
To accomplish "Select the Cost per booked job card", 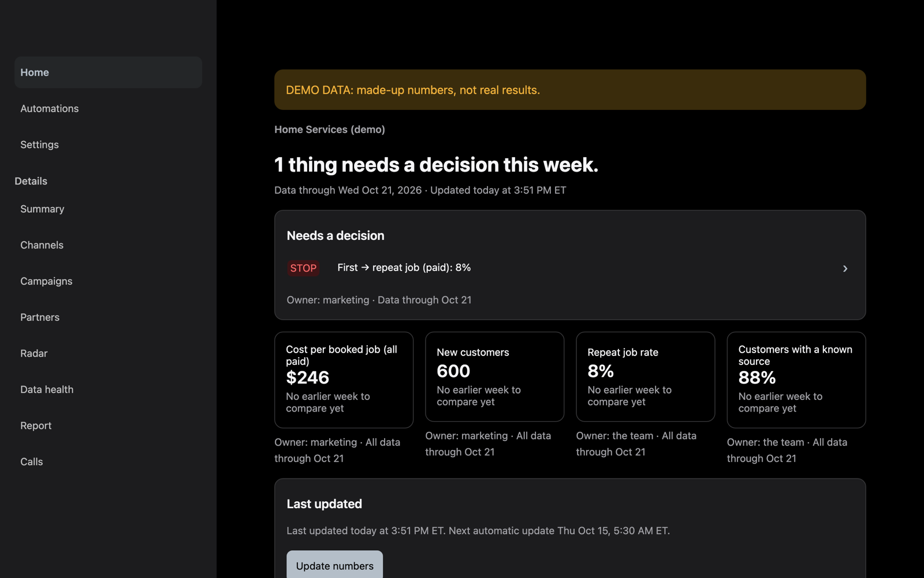I will 344,380.
